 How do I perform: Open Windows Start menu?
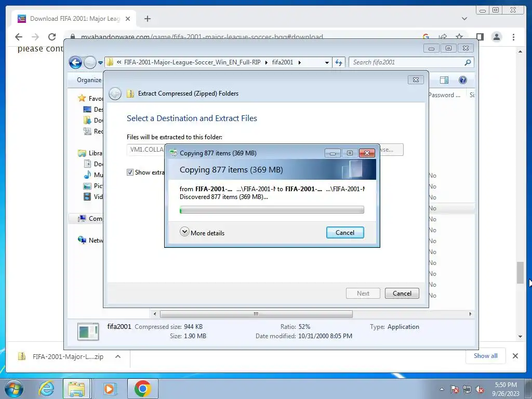point(14,389)
